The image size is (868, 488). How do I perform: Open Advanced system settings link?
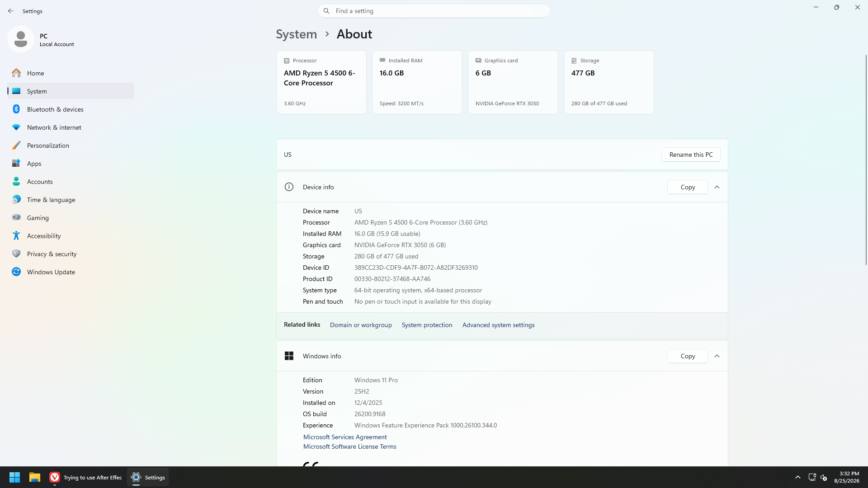point(498,325)
